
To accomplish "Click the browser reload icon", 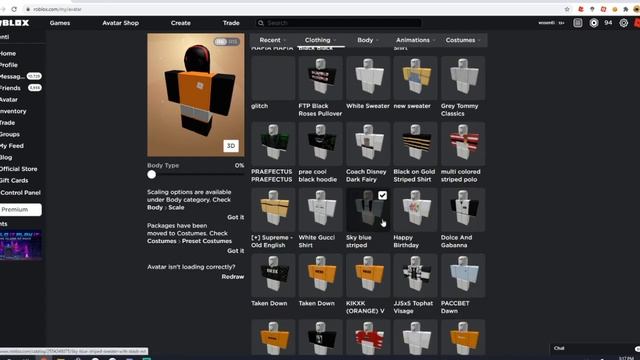I will click(14, 9).
